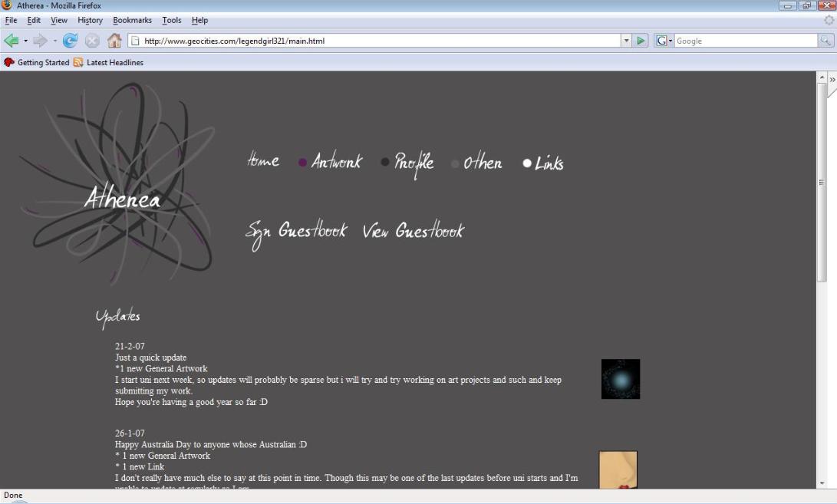
Task: Click the Sign Guestbook link
Action: coord(296,232)
